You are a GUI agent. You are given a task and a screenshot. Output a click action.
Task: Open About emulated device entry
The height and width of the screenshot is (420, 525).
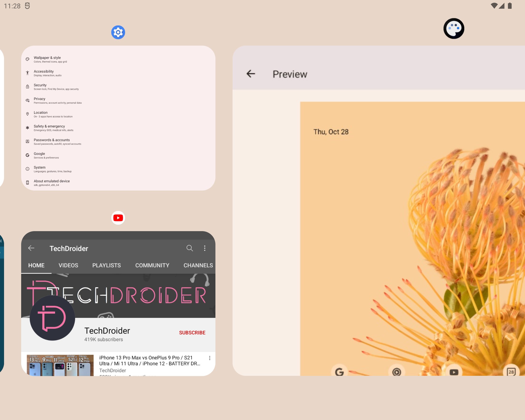[x=118, y=183]
